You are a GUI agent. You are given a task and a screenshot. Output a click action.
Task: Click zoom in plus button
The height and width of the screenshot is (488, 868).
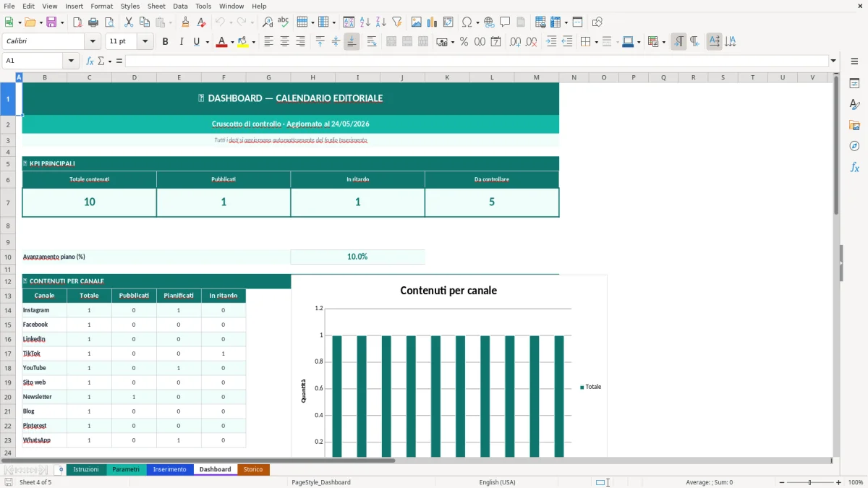[839, 482]
